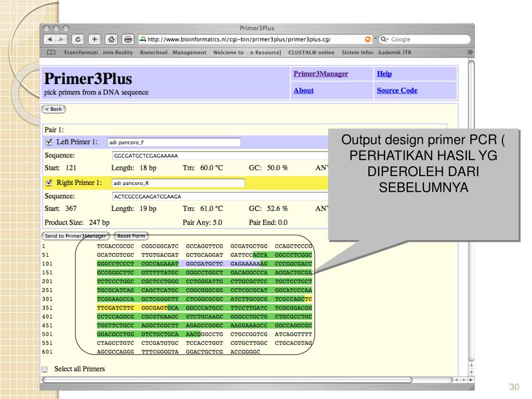Click the vertical page scrollbar

[x=471, y=210]
